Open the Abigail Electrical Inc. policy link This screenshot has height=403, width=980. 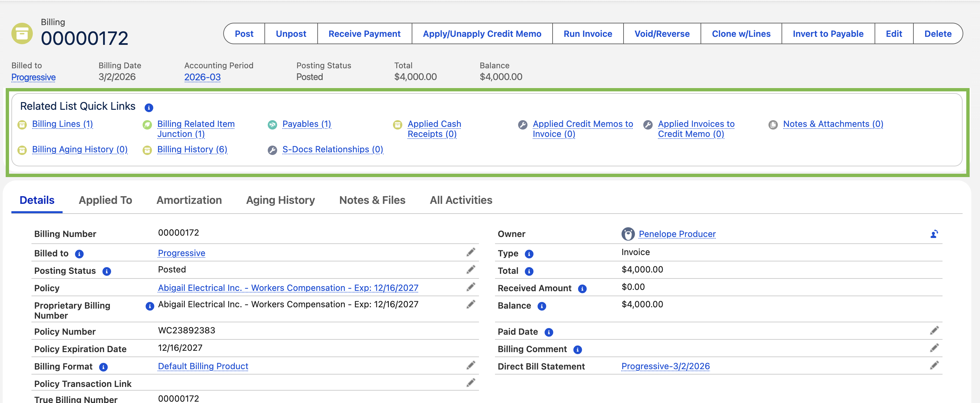point(288,288)
